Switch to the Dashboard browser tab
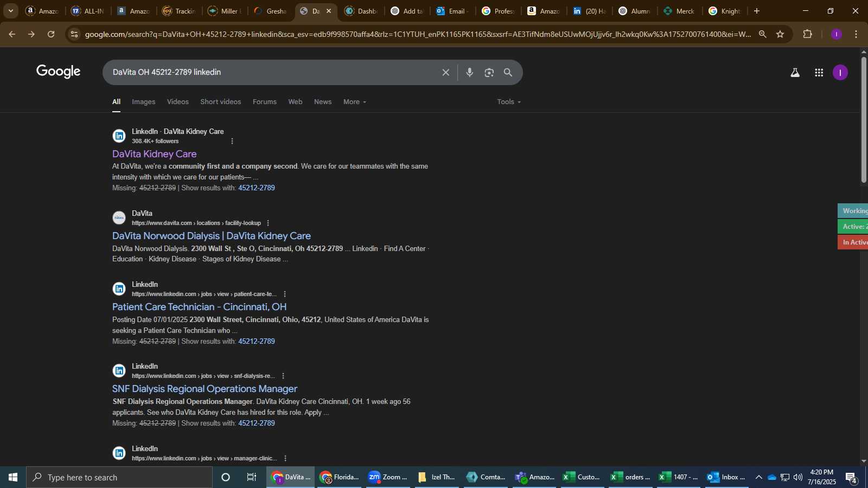868x488 pixels. pos(361,11)
